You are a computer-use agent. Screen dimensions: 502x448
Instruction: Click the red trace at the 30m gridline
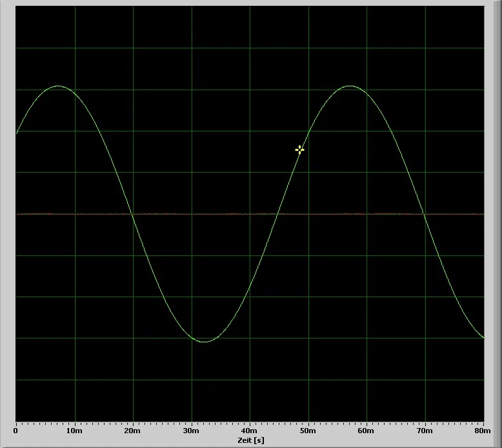pos(192,214)
